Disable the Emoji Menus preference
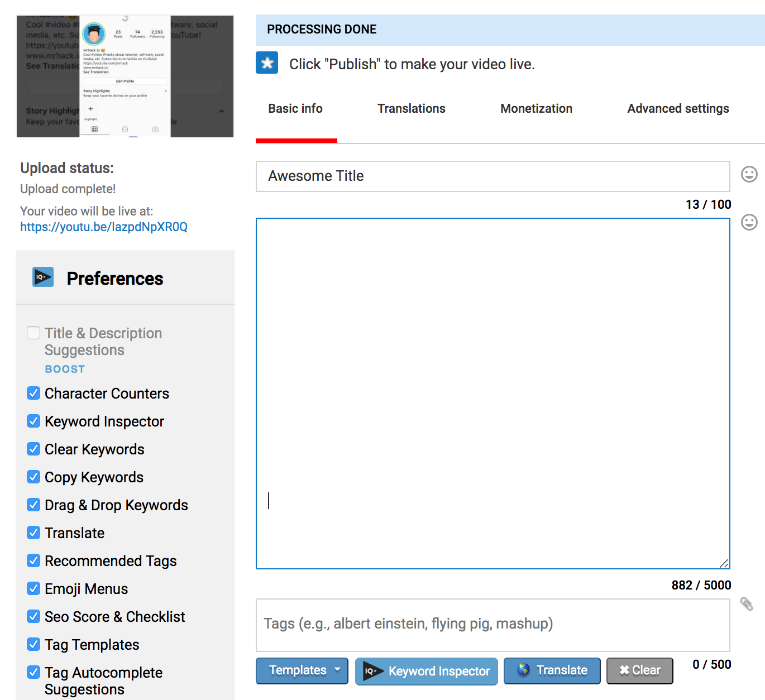 tap(34, 589)
